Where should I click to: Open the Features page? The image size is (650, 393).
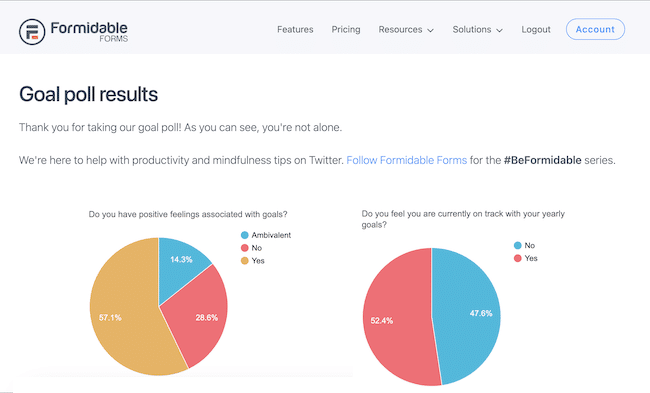click(295, 29)
